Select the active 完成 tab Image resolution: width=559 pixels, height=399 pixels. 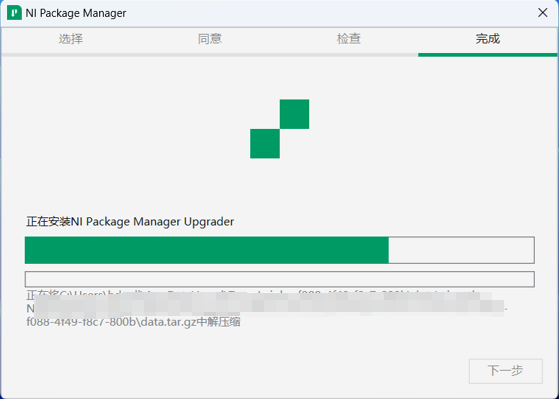click(x=487, y=39)
